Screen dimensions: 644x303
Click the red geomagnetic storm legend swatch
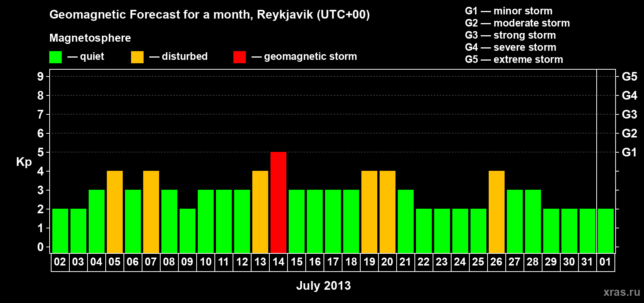pyautogui.click(x=239, y=57)
